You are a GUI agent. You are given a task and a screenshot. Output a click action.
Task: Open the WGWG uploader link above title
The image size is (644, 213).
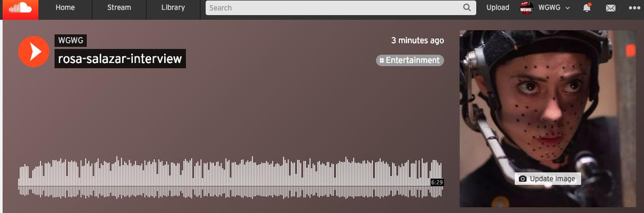(x=70, y=41)
